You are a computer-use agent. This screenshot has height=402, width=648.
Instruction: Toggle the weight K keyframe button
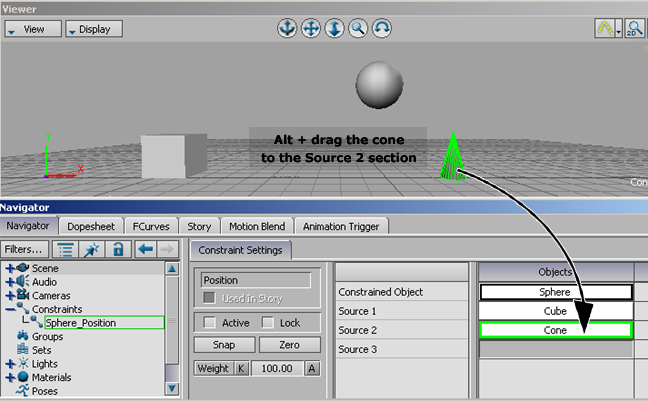[x=241, y=369]
